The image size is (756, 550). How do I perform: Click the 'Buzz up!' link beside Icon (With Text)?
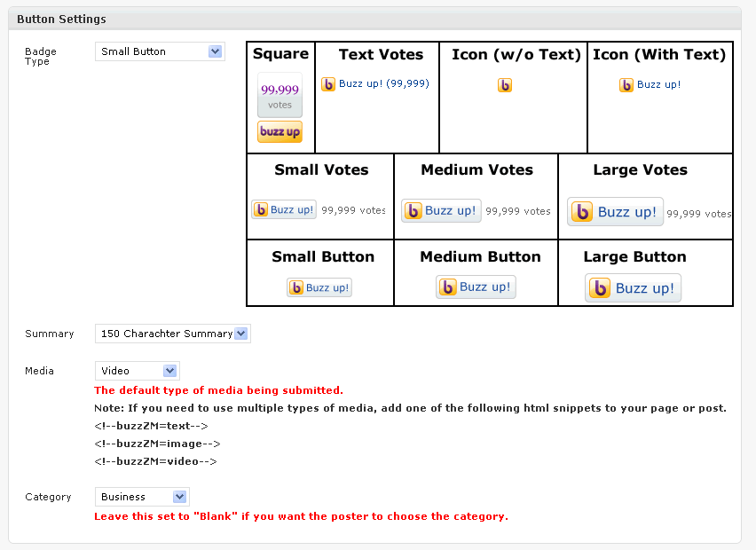658,85
